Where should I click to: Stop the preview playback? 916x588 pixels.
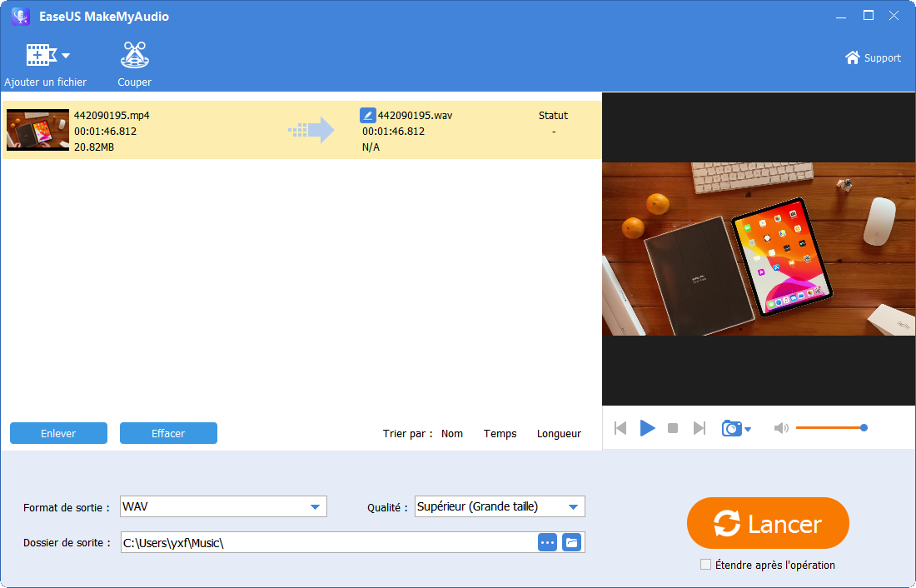673,428
